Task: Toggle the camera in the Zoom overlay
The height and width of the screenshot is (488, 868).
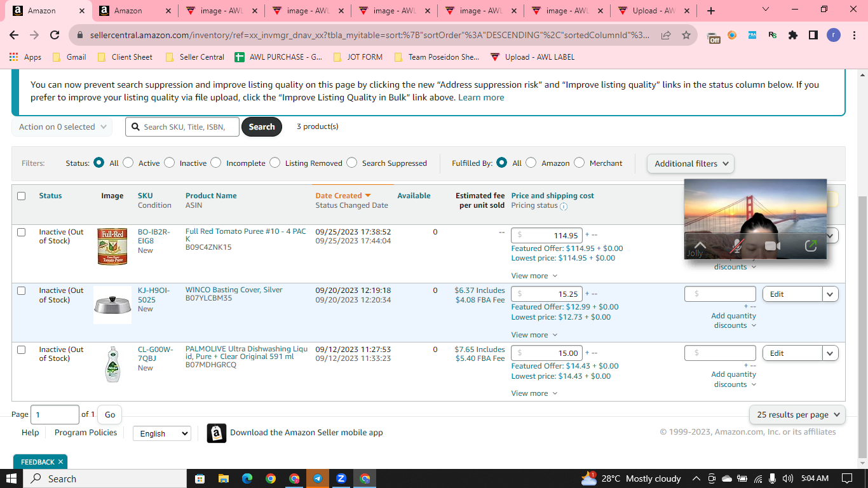Action: coord(773,246)
